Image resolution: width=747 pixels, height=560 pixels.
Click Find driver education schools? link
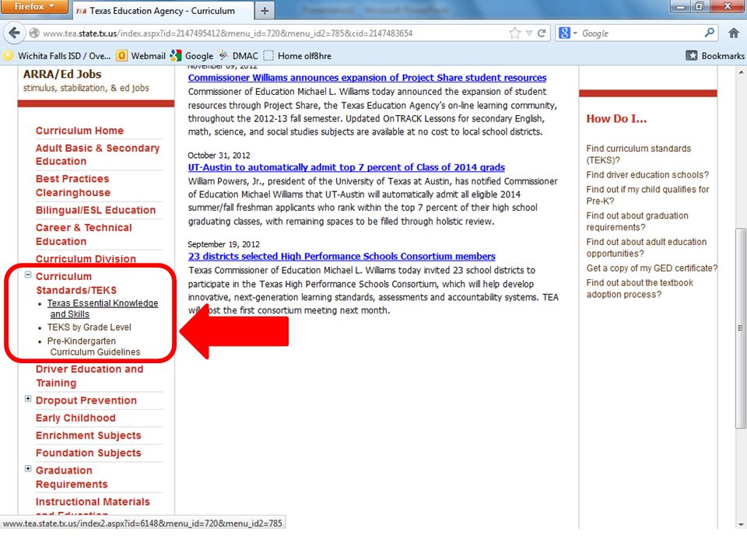point(647,175)
